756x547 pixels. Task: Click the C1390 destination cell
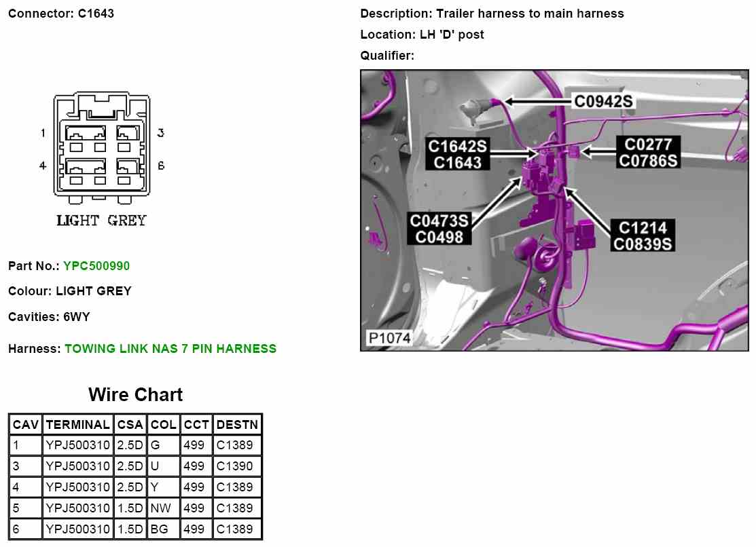coord(236,466)
